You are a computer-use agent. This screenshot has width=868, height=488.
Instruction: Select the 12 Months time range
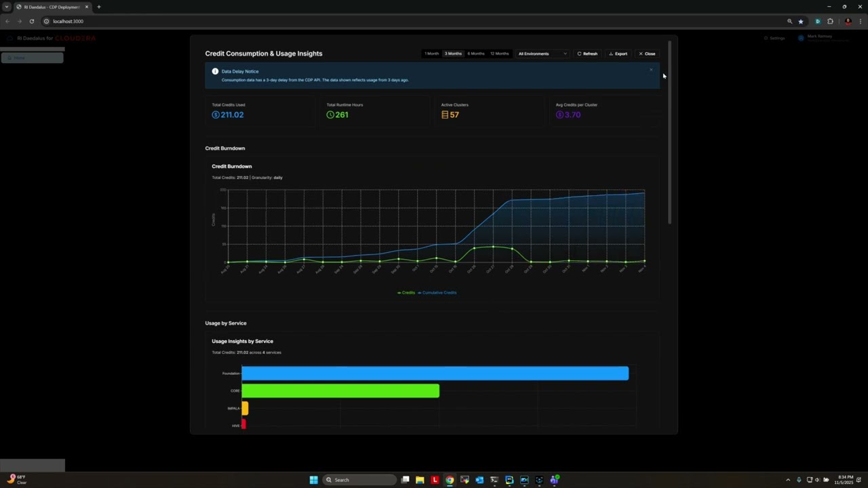click(499, 54)
